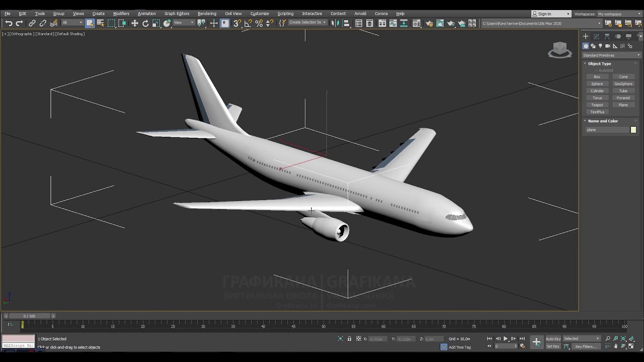Toggle Selection Lock padlock icon
This screenshot has height=362, width=644.
350,339
